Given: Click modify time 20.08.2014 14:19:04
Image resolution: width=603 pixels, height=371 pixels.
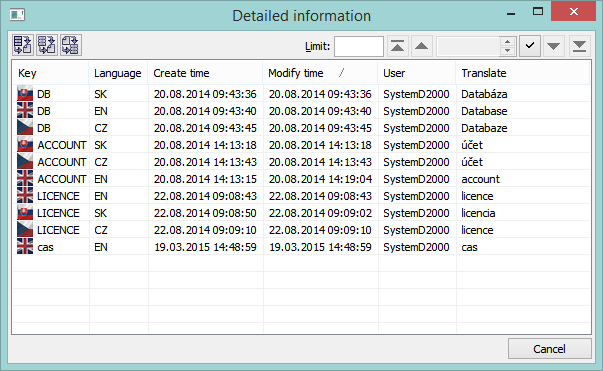Looking at the screenshot, I should 320,179.
